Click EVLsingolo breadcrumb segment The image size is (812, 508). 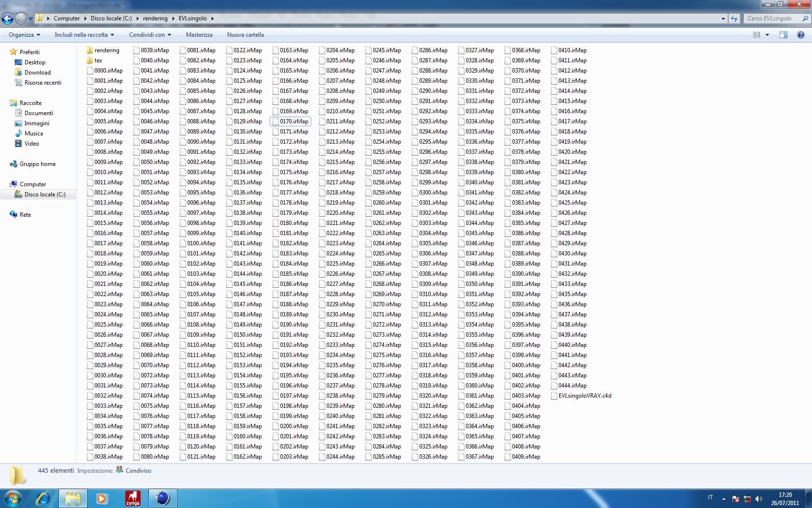[192, 18]
